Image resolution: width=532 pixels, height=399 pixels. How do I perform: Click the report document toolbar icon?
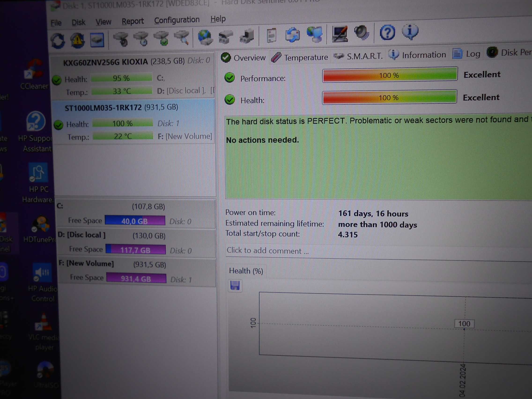[272, 36]
